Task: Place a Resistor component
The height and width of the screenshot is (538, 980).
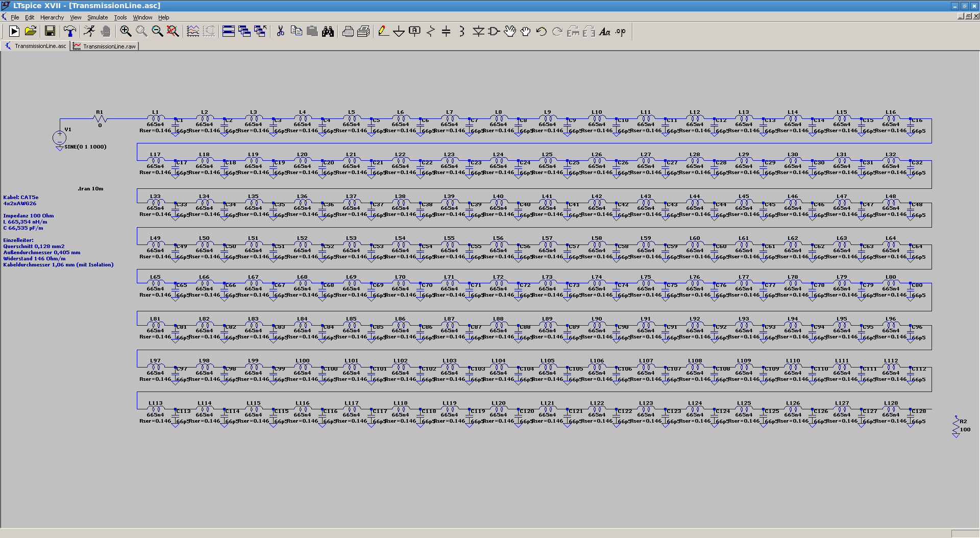Action: 431,32
